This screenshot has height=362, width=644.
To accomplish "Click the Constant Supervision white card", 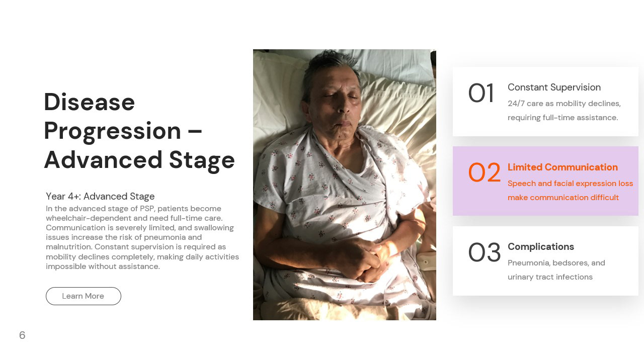I will point(545,102).
